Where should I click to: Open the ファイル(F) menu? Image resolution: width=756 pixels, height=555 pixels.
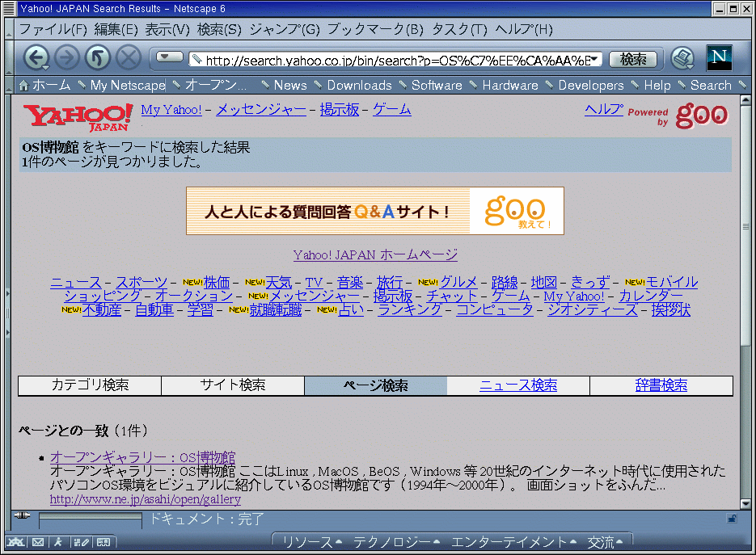coord(53,29)
